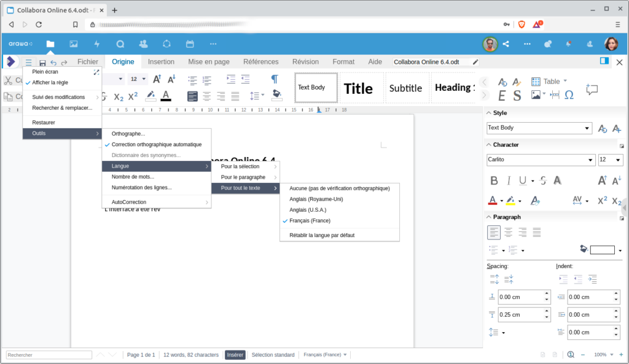Switch to the Révision tab

(x=305, y=62)
